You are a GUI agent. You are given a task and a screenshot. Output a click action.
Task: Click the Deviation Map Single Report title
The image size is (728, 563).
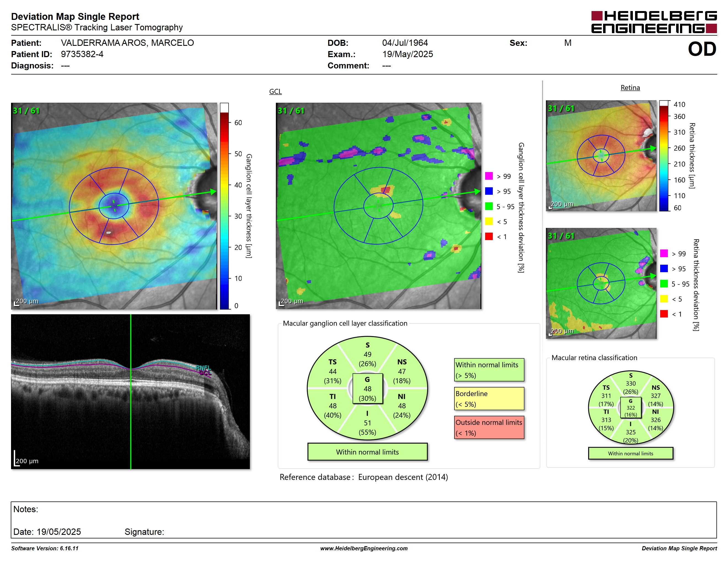click(x=75, y=16)
